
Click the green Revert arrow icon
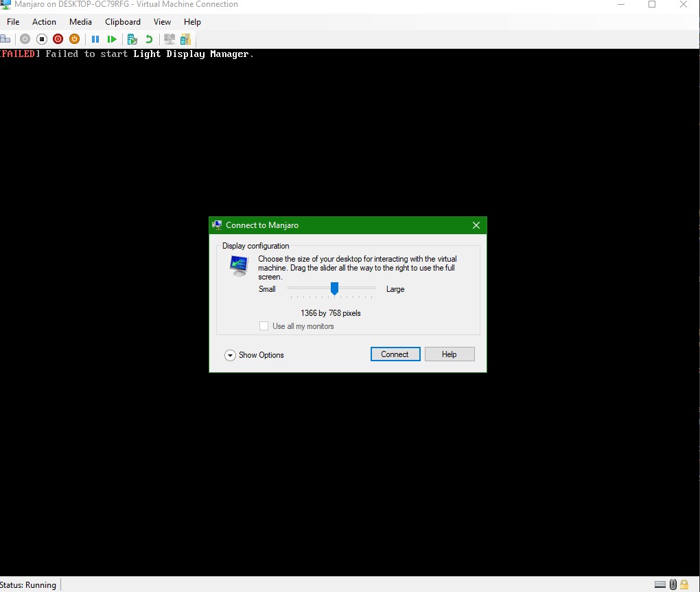point(149,39)
